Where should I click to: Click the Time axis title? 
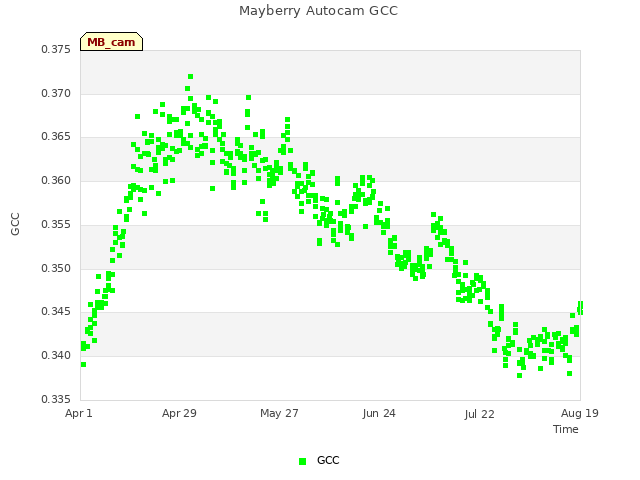(566, 429)
